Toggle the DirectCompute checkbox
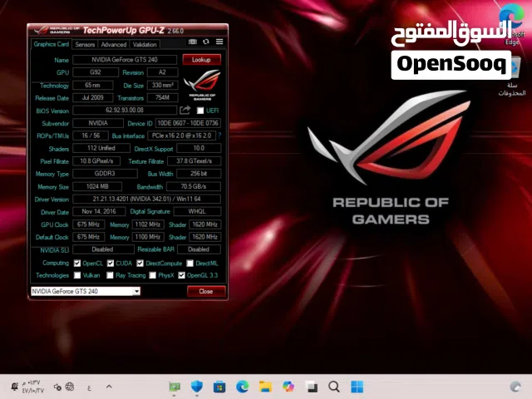The width and height of the screenshot is (532, 399). [140, 264]
